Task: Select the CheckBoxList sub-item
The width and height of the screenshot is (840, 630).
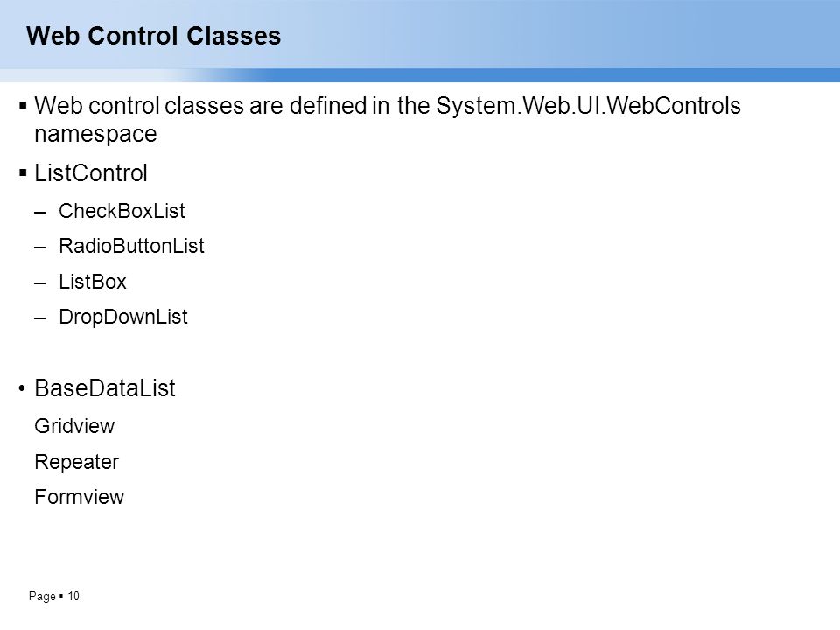Action: [x=122, y=211]
